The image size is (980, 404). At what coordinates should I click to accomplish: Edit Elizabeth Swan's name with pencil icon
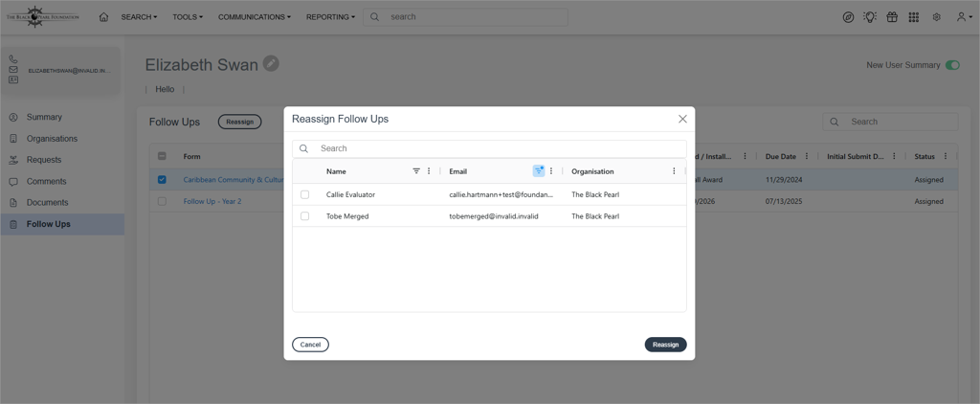[x=271, y=63]
